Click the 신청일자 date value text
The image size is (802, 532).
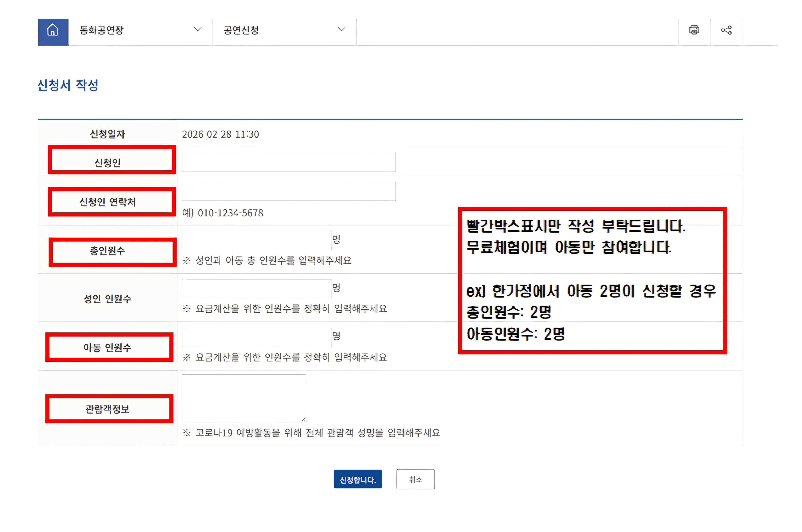221,134
